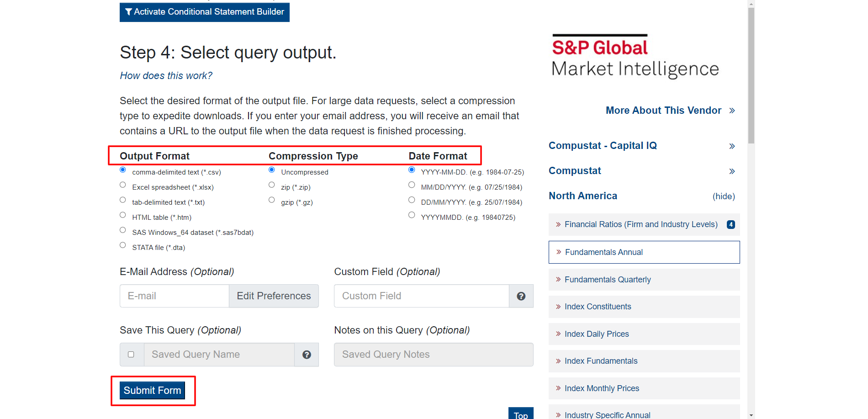This screenshot has width=868, height=419.
Task: Choose Uncompressed compression type
Action: pos(272,170)
